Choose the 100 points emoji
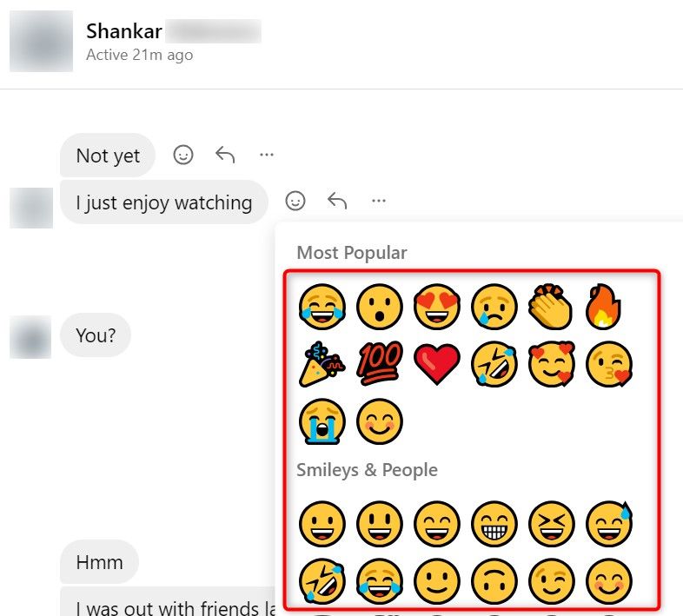This screenshot has height=616, width=683. tap(380, 363)
